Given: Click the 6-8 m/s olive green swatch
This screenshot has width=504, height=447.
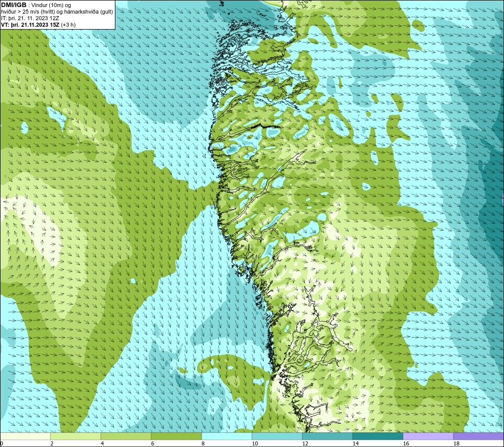Looking at the screenshot, I should click(176, 436).
